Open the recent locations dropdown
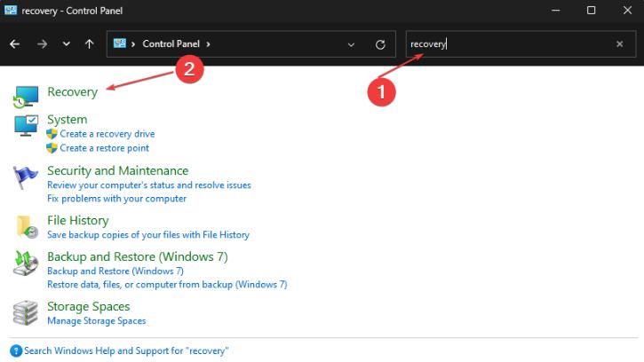Image resolution: width=644 pixels, height=362 pixels. point(66,43)
